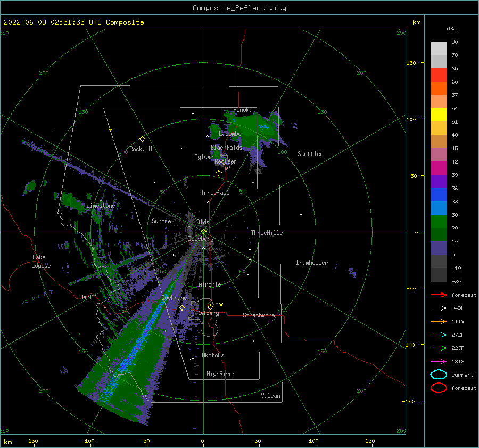Click the Vulcan label
This screenshot has height=448, width=479.
(270, 396)
